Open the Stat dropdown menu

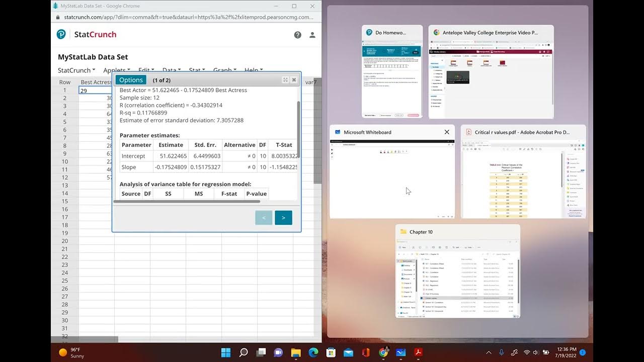(197, 70)
